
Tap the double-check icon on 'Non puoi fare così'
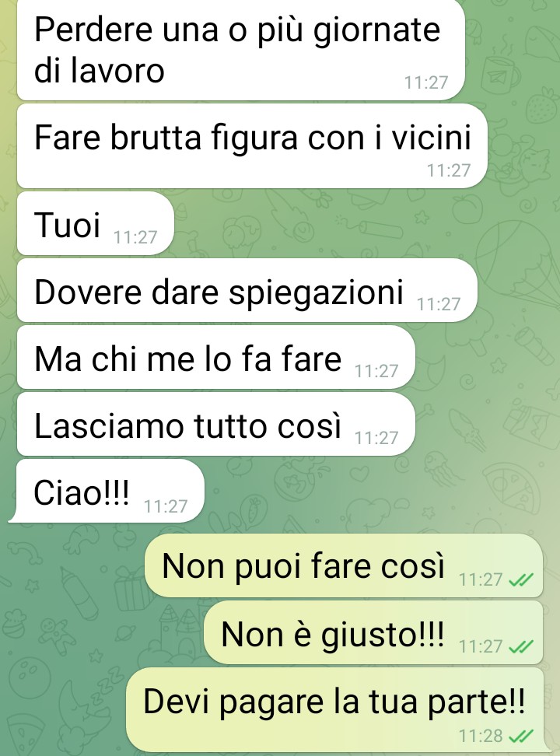coord(521,579)
